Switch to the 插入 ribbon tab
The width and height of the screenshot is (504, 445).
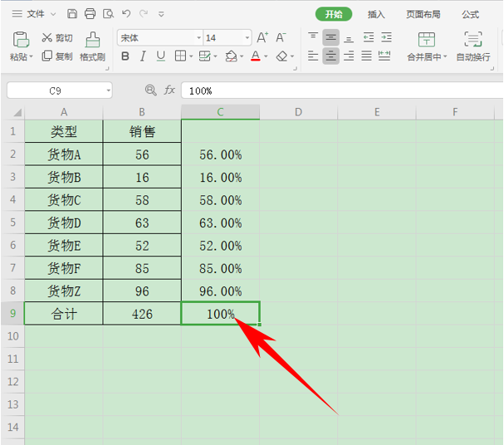376,14
